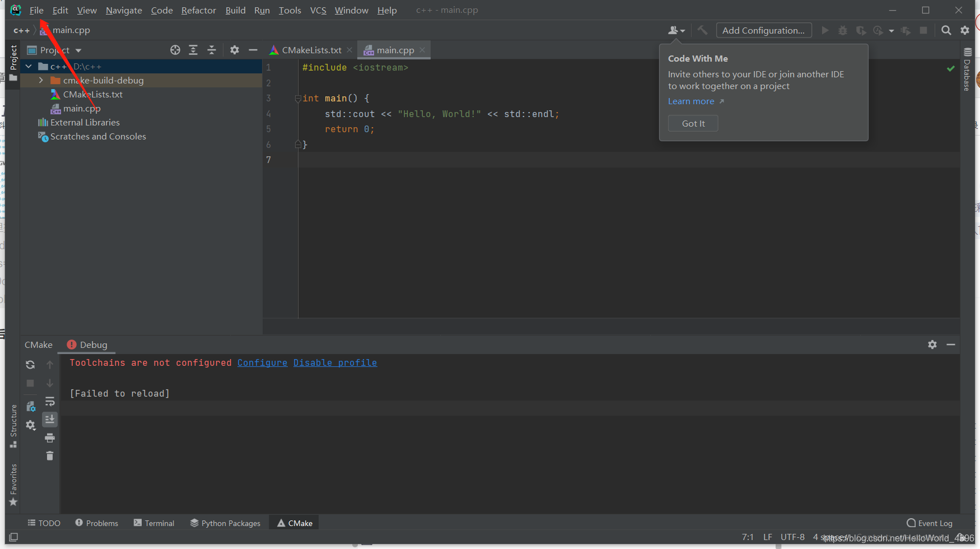Open the Refactor menu
Image resolution: width=980 pixels, height=549 pixels.
198,10
